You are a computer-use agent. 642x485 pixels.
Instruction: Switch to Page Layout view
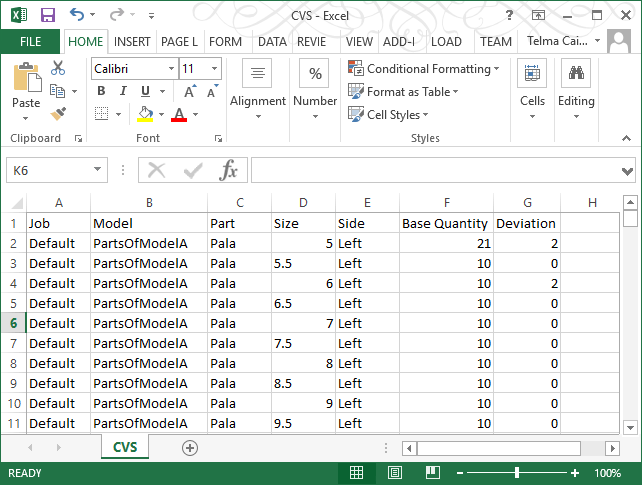[395, 473]
